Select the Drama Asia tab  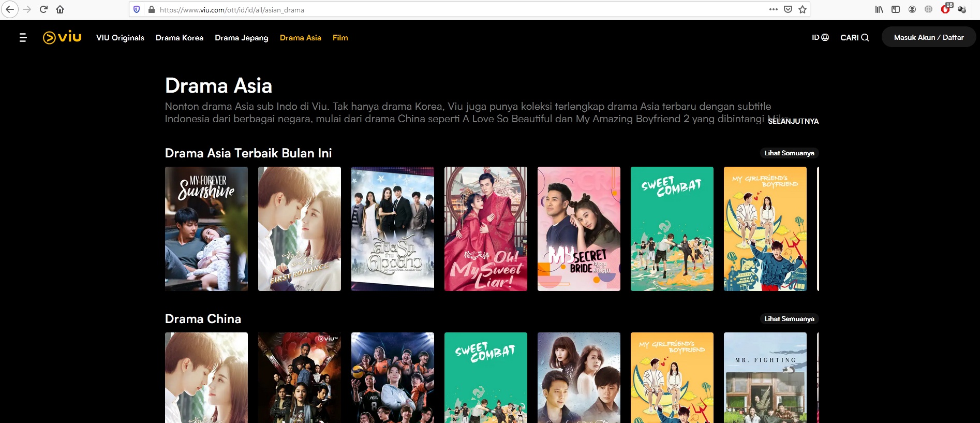click(301, 38)
